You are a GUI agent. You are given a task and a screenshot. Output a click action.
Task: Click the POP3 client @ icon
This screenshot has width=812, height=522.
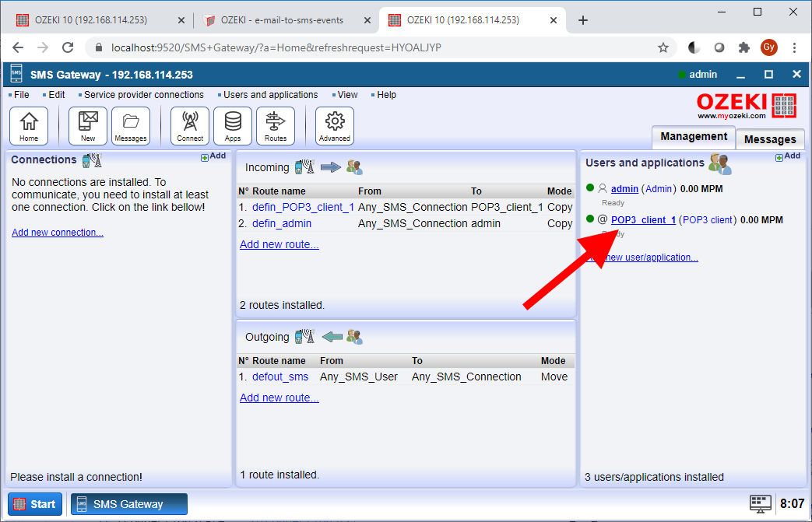click(x=603, y=219)
